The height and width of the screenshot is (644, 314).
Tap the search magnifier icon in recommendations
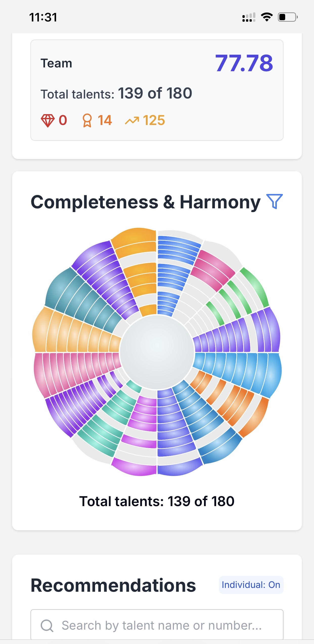click(47, 626)
